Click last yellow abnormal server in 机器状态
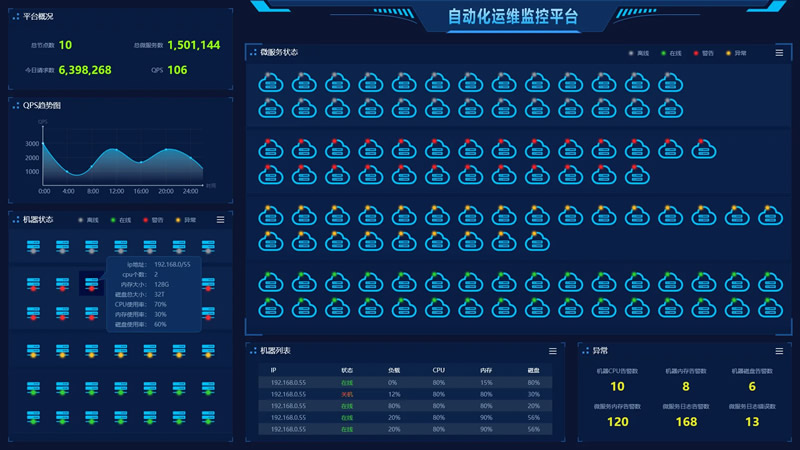The height and width of the screenshot is (450, 800). pyautogui.click(x=208, y=351)
